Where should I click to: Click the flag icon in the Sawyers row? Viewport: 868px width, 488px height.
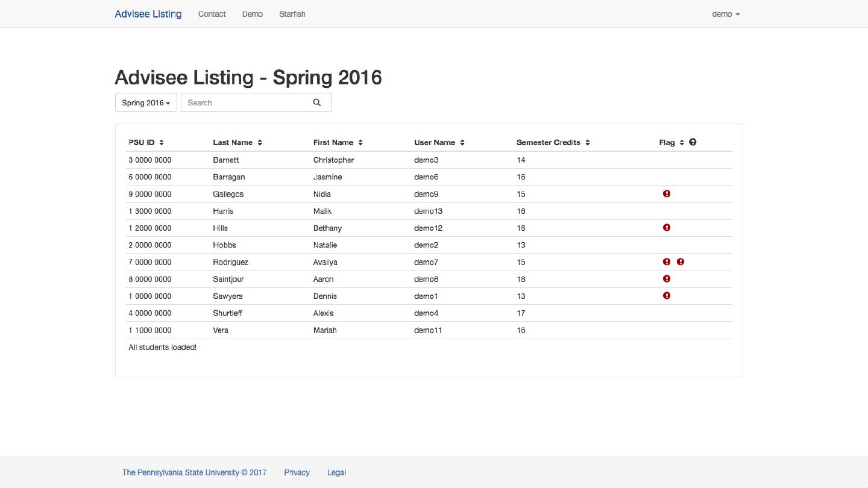point(666,296)
